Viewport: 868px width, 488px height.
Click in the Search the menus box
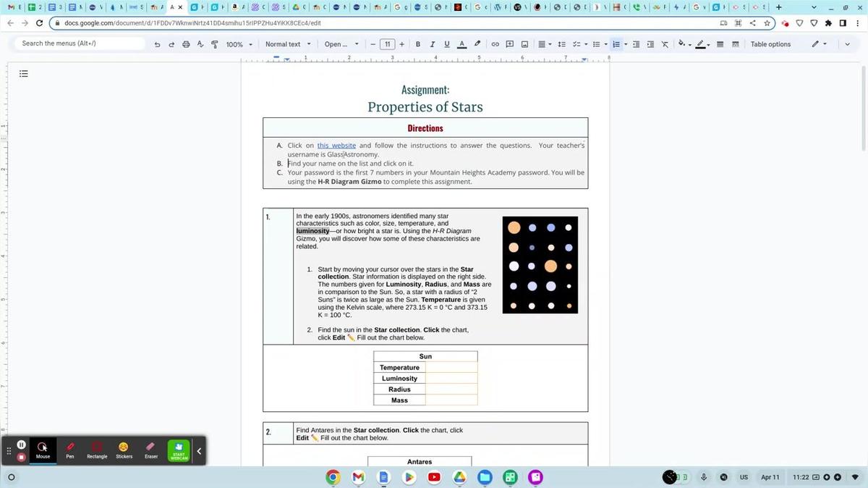coord(80,43)
